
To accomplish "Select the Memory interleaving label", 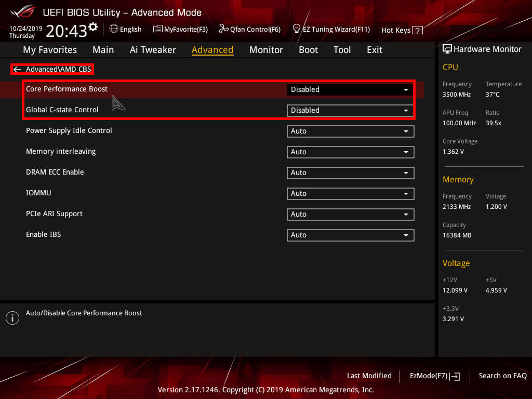I will [61, 151].
